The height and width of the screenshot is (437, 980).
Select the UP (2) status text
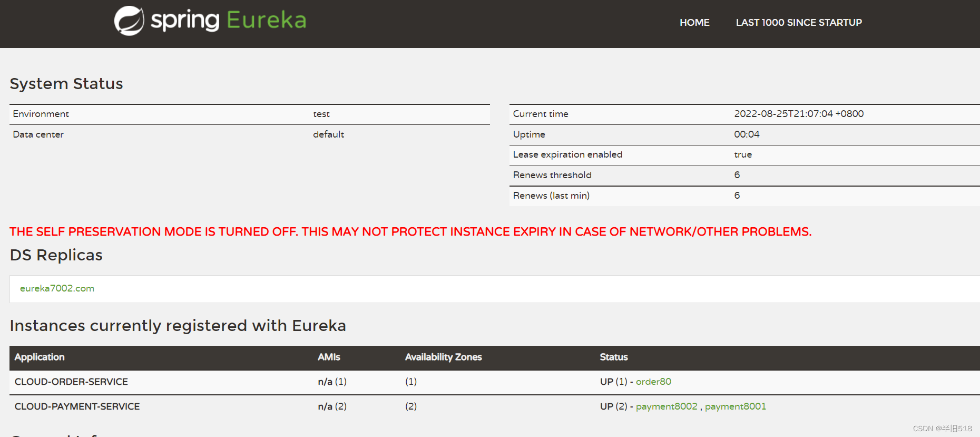613,406
